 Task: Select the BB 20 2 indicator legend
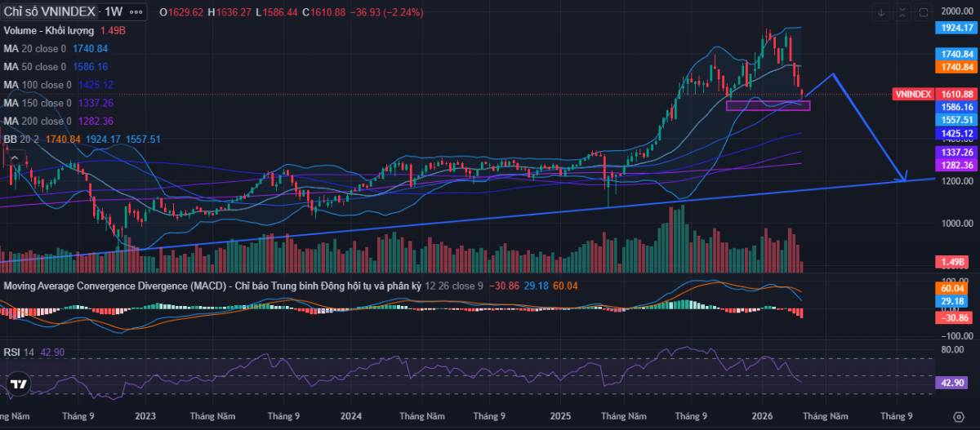[x=22, y=140]
